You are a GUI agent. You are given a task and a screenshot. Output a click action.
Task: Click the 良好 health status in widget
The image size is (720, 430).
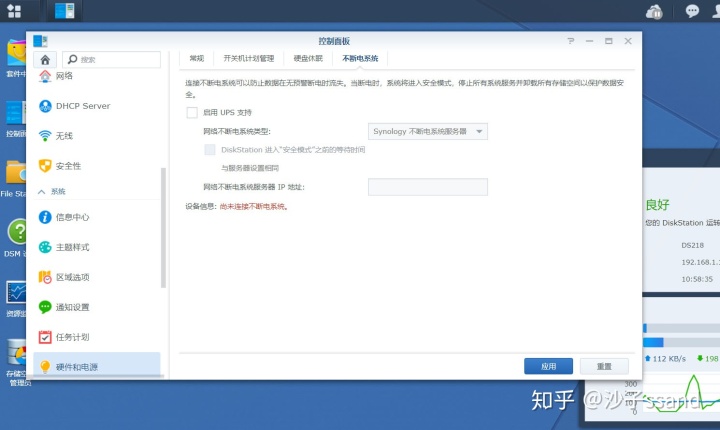click(657, 205)
